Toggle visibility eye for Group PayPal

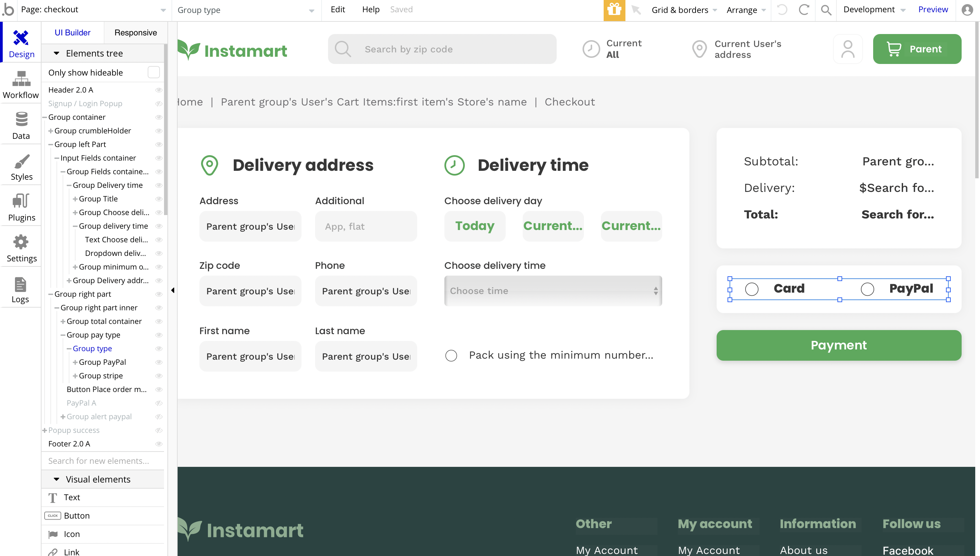159,362
